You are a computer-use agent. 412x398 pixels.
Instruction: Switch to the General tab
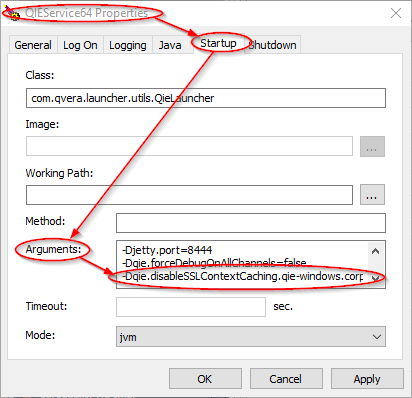point(33,45)
